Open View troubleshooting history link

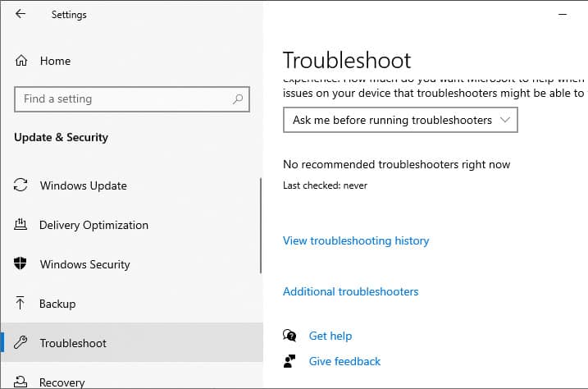click(x=356, y=240)
